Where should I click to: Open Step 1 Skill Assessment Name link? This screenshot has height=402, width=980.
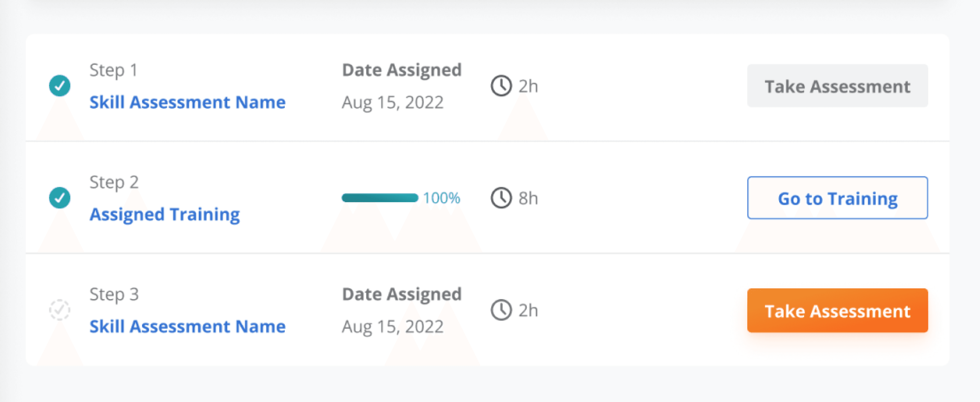pyautogui.click(x=187, y=102)
